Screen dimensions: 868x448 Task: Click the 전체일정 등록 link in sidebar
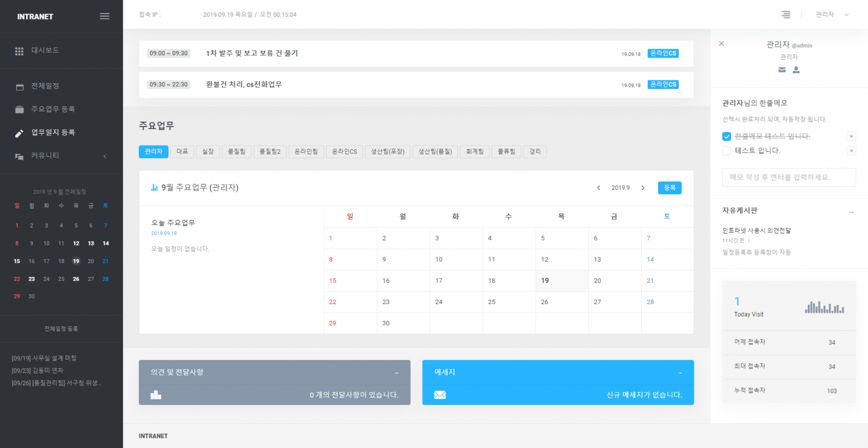(x=61, y=329)
